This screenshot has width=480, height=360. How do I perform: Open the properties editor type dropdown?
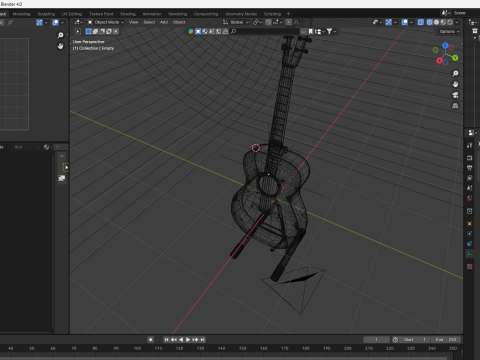(472, 133)
